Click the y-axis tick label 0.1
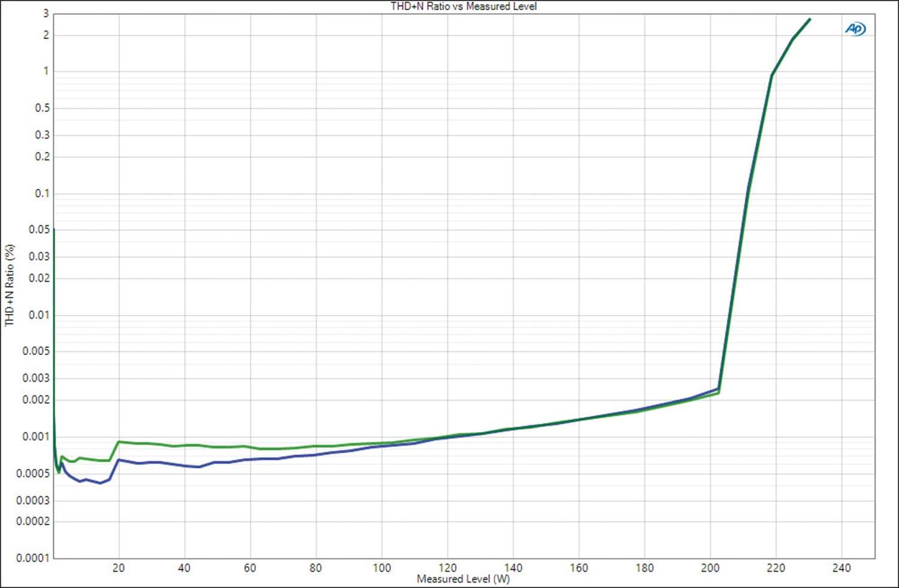The width and height of the screenshot is (899, 588). [x=43, y=193]
